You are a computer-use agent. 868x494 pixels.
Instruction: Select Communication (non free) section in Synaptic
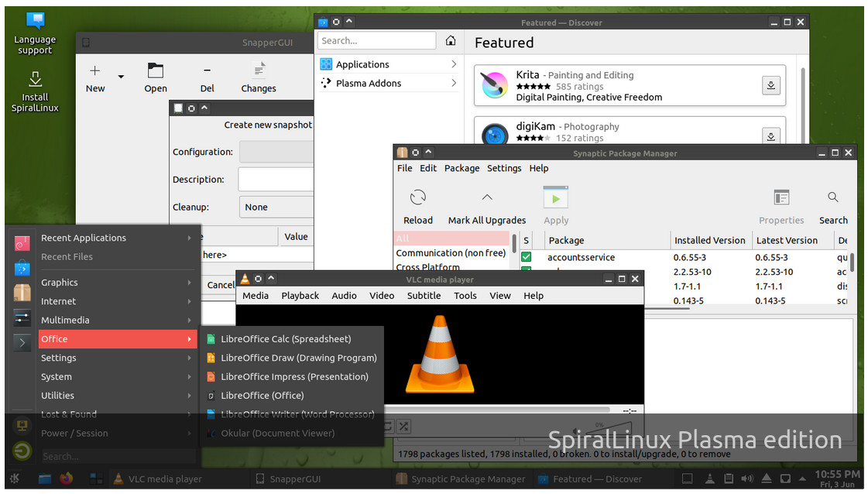(x=451, y=253)
